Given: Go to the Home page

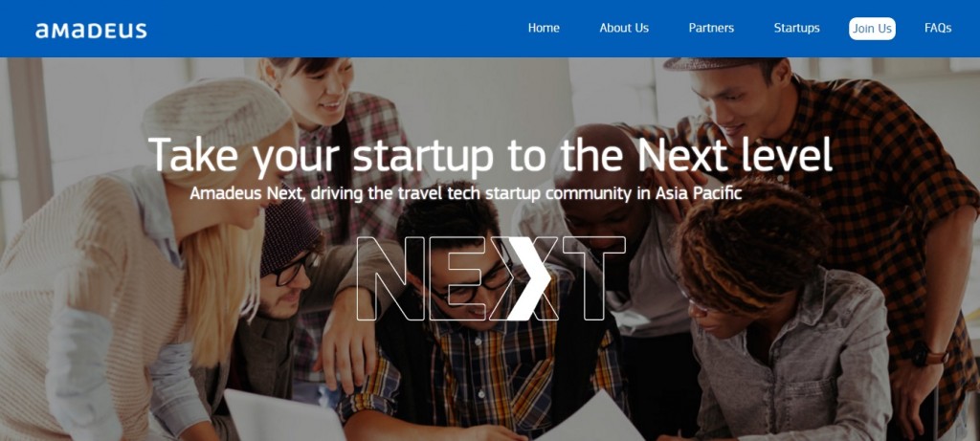Looking at the screenshot, I should coord(544,28).
